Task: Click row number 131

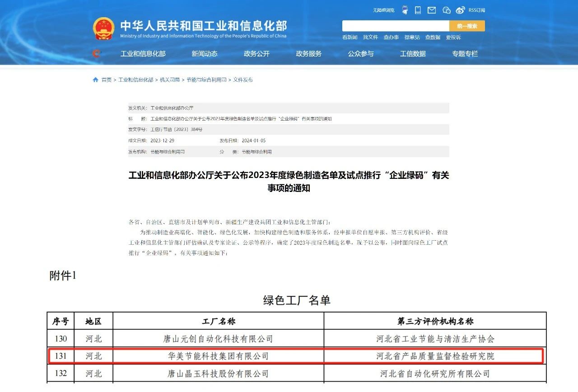Action: pyautogui.click(x=61, y=356)
